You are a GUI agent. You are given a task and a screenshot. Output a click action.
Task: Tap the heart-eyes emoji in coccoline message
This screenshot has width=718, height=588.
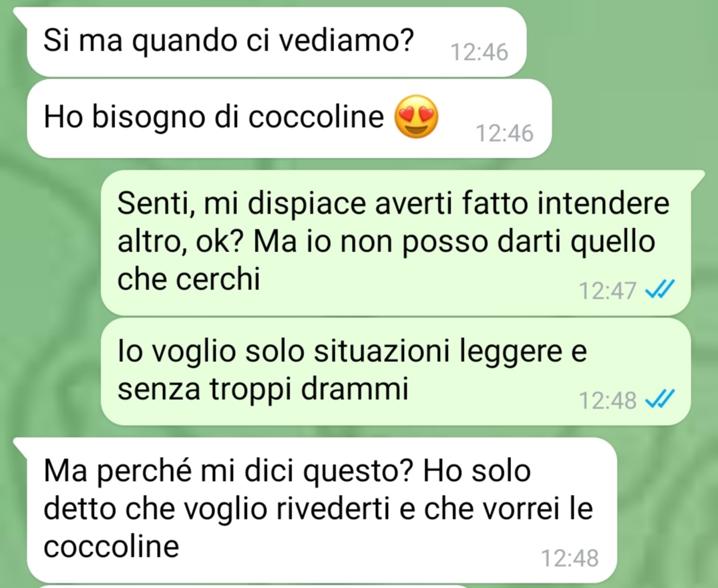pyautogui.click(x=417, y=117)
